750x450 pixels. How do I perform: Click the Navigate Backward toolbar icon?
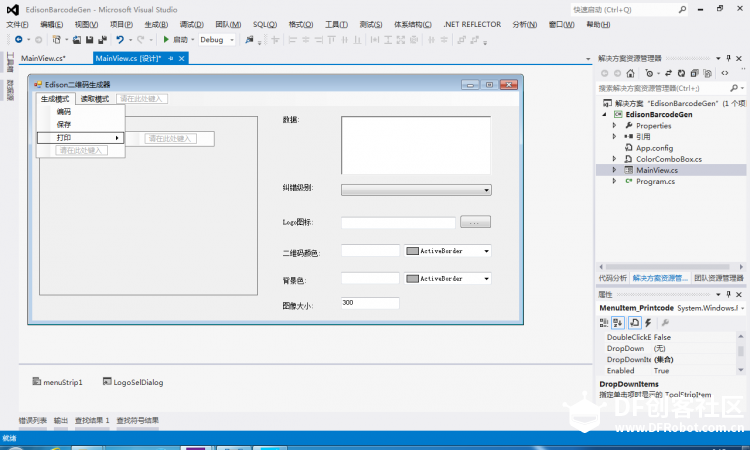[19, 40]
